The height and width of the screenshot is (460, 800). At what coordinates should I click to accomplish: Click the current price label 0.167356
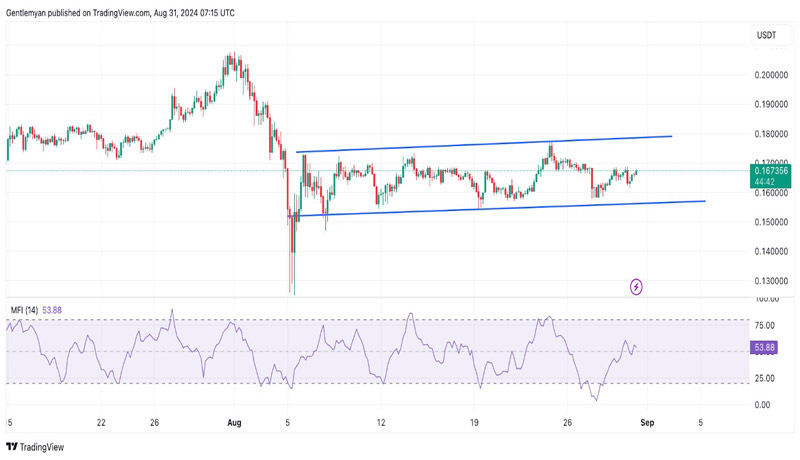(x=771, y=171)
